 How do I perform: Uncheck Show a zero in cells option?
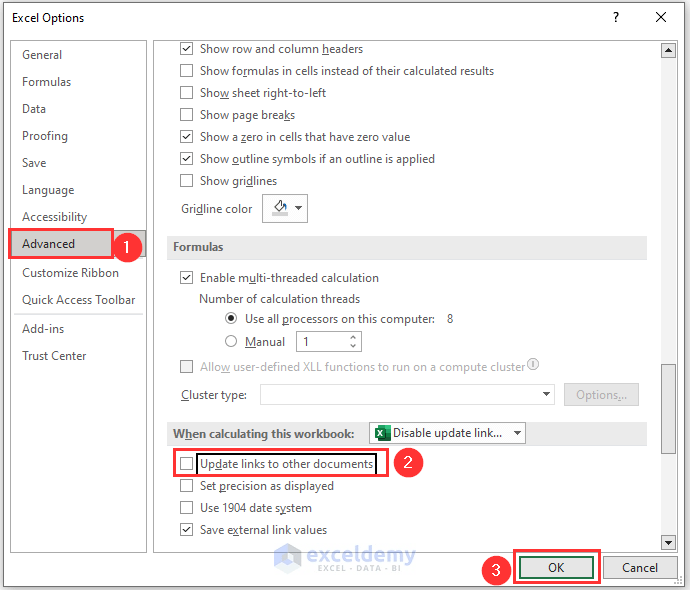(187, 136)
